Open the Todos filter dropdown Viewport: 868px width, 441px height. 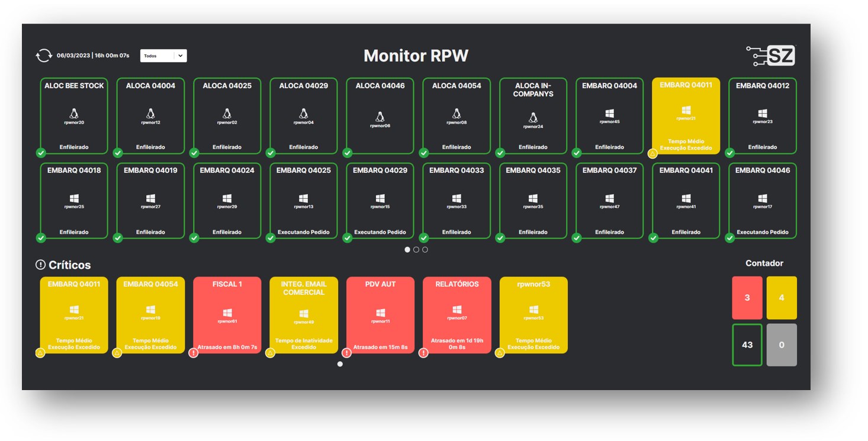[163, 56]
